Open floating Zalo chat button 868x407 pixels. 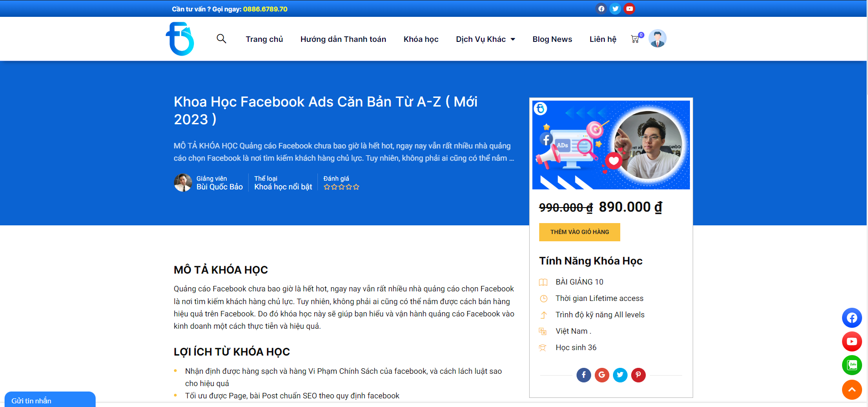[x=852, y=365]
